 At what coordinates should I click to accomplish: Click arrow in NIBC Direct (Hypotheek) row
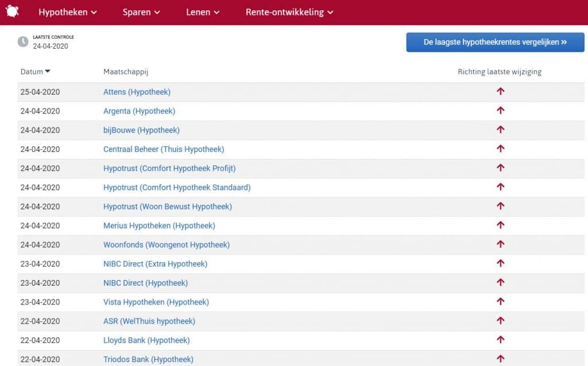pos(500,282)
